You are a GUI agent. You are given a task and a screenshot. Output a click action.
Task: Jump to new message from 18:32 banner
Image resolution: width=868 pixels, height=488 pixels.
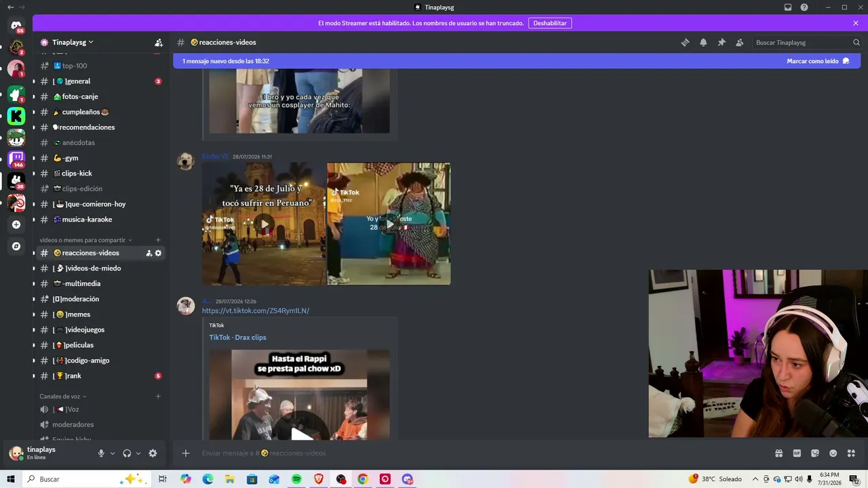point(226,61)
